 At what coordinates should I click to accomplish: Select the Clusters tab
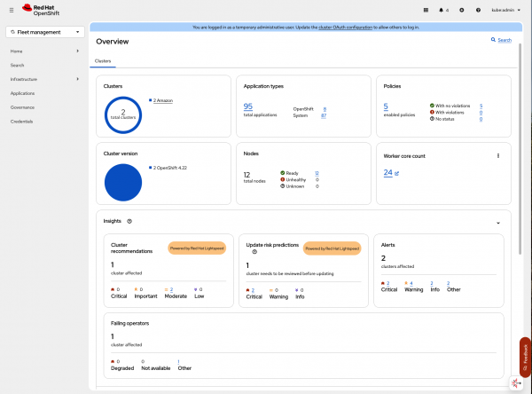(103, 61)
